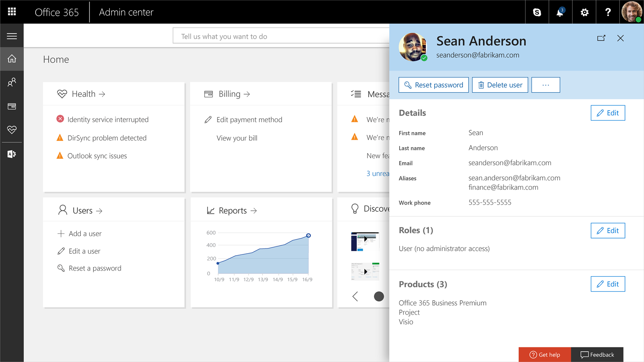Expand the Health section via its arrow
This screenshot has height=362, width=644.
[102, 94]
